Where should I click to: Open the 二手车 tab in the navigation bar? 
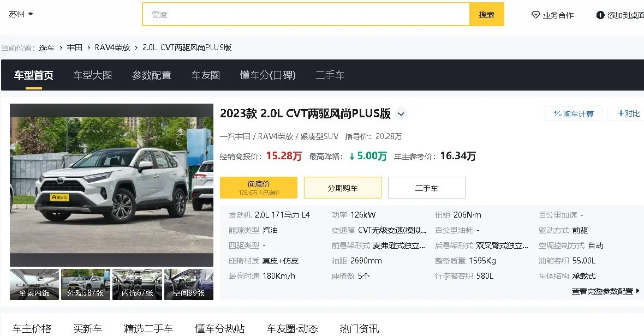pos(330,75)
